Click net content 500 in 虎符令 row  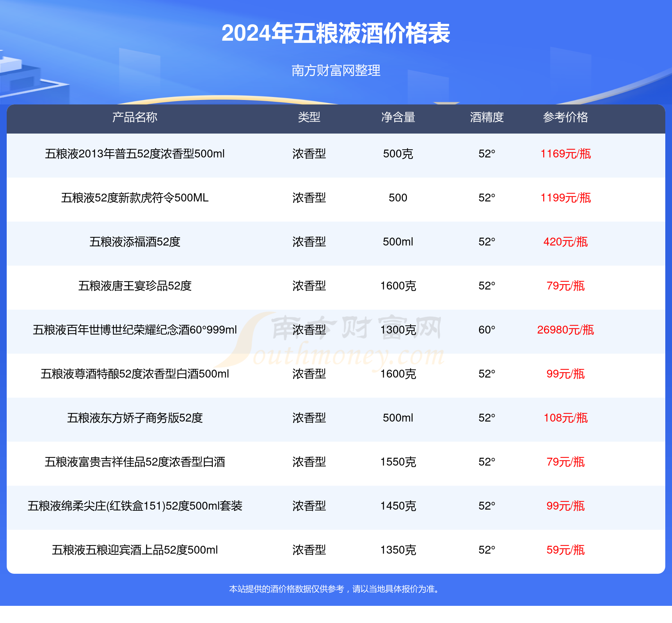pyautogui.click(x=398, y=198)
